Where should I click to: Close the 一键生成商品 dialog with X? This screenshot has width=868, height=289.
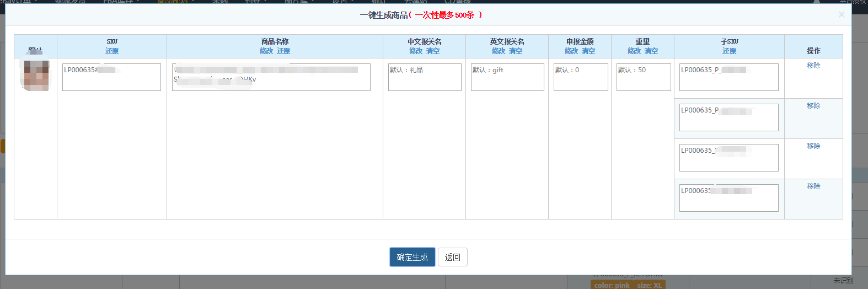coord(841,15)
